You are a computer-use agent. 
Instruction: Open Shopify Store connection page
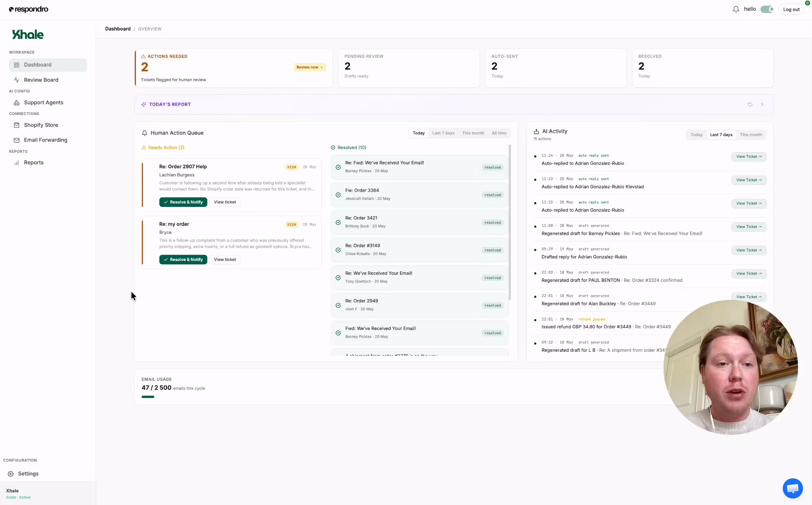(x=48, y=125)
